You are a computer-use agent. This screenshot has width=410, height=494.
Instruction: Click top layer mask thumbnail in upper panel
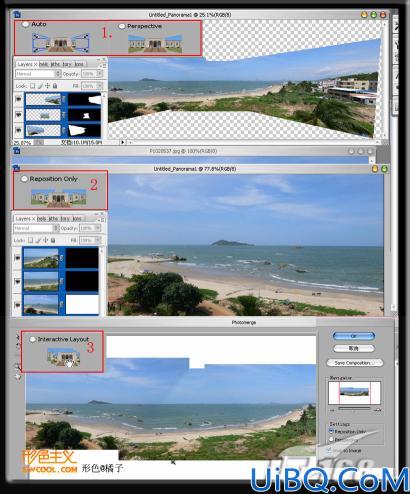[x=85, y=99]
